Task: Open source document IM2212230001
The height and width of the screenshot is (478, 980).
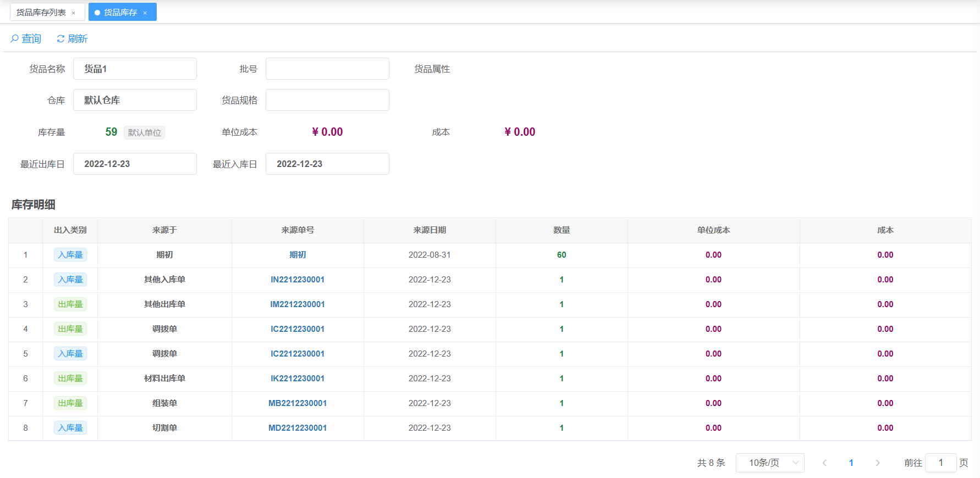Action: (x=298, y=304)
